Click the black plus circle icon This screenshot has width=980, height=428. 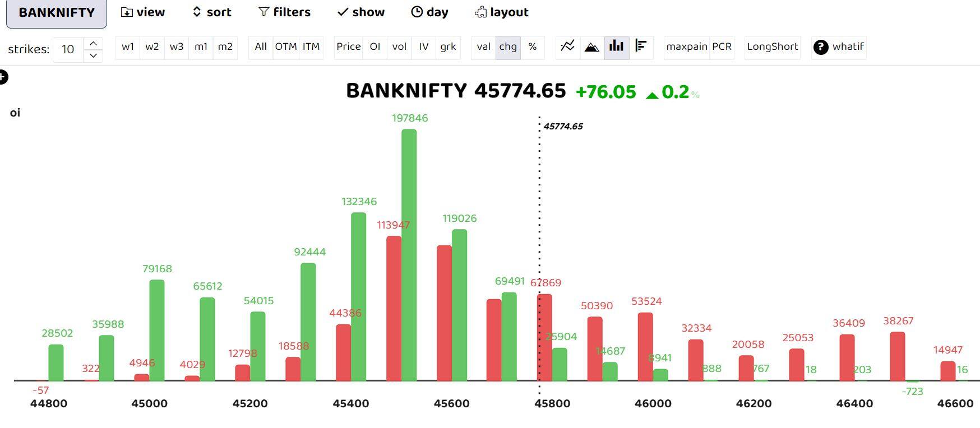[x=2, y=77]
